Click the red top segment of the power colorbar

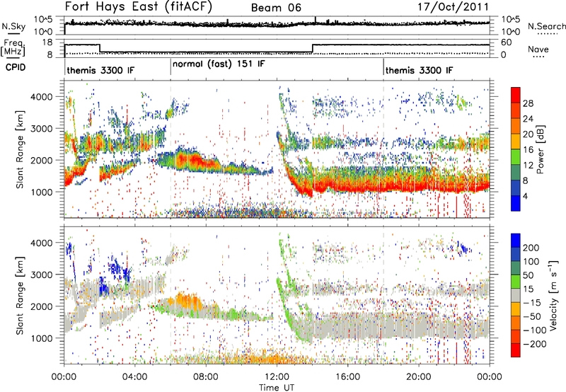(x=516, y=95)
